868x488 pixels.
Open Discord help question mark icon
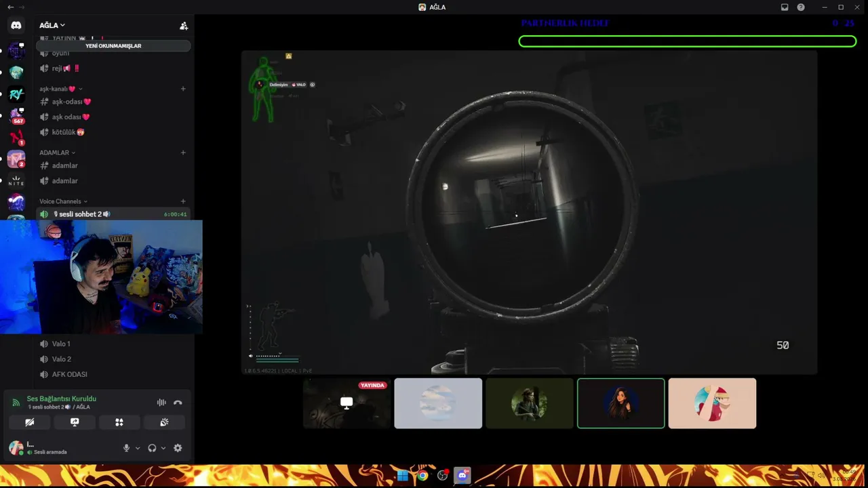tap(801, 7)
